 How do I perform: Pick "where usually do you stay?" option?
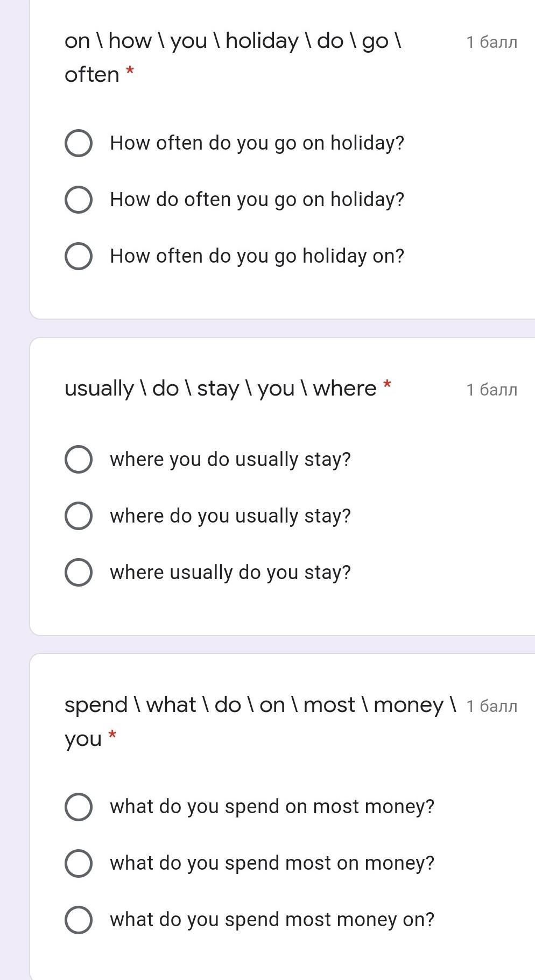pyautogui.click(x=79, y=572)
